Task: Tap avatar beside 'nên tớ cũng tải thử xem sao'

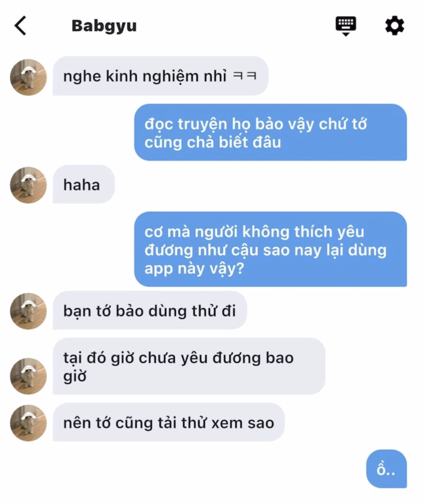Action: click(x=28, y=423)
